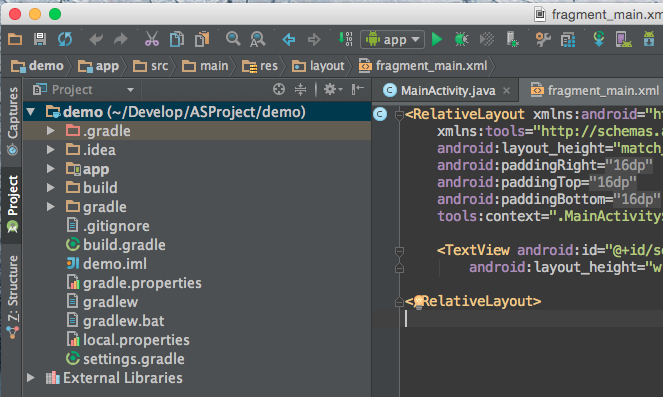663x397 pixels.
Task: Expand the app module folder
Action: 50,169
